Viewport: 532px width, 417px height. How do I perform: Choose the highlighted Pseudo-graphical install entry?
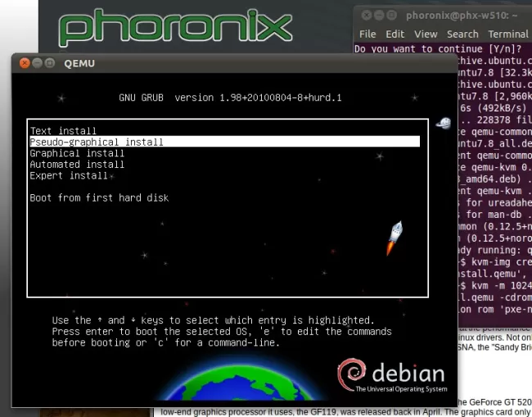pyautogui.click(x=97, y=142)
